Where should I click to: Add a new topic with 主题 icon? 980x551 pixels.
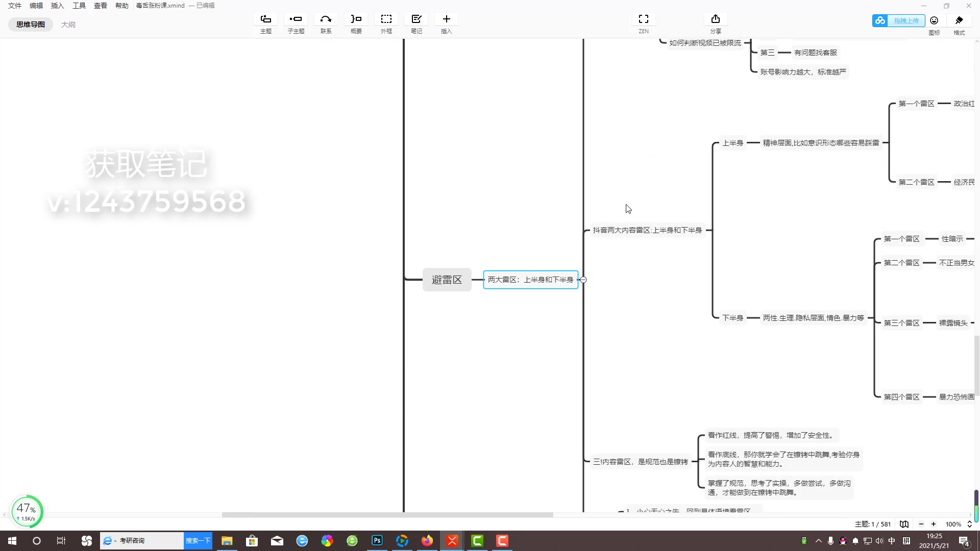tap(266, 19)
